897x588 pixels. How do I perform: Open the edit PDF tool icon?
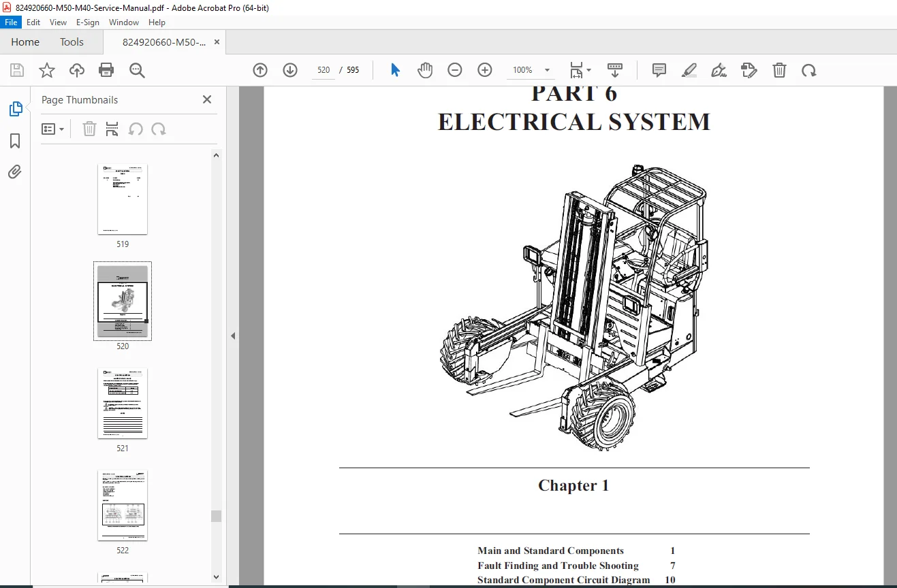click(749, 70)
